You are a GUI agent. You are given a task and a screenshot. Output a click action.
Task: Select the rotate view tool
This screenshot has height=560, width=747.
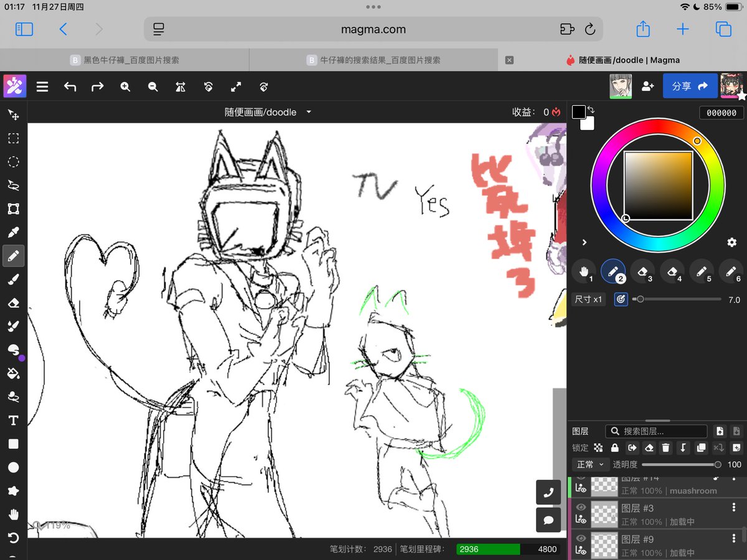coord(13,538)
